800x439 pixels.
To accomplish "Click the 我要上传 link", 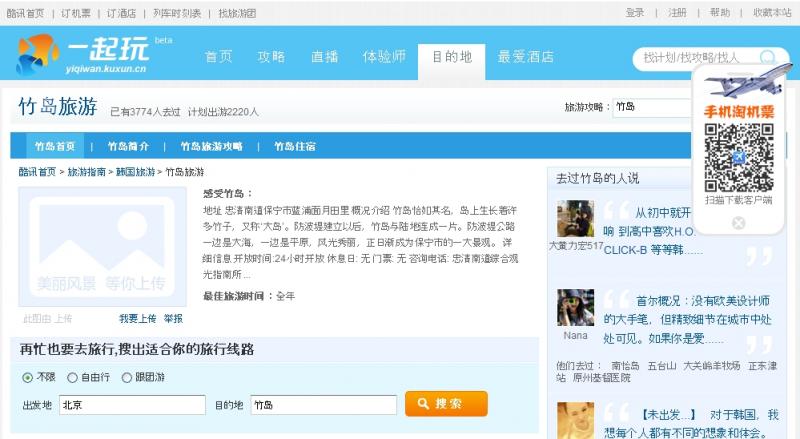I will click(x=137, y=318).
